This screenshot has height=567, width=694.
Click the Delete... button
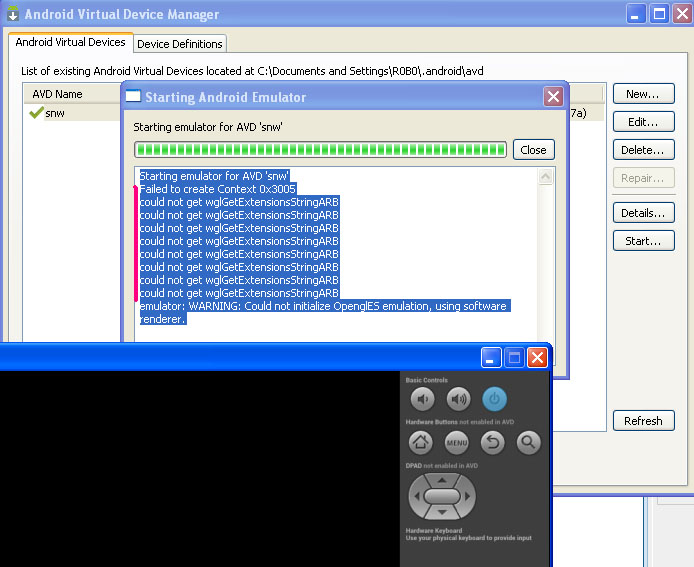point(644,150)
